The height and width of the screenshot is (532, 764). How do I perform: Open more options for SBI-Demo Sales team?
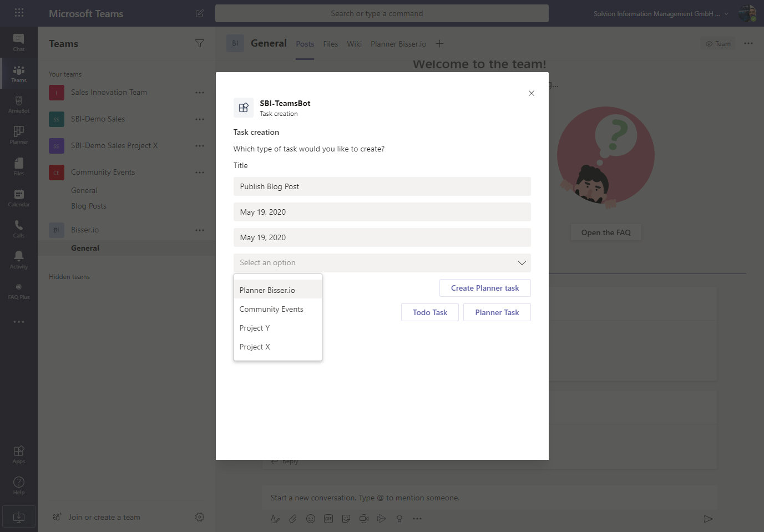click(200, 119)
